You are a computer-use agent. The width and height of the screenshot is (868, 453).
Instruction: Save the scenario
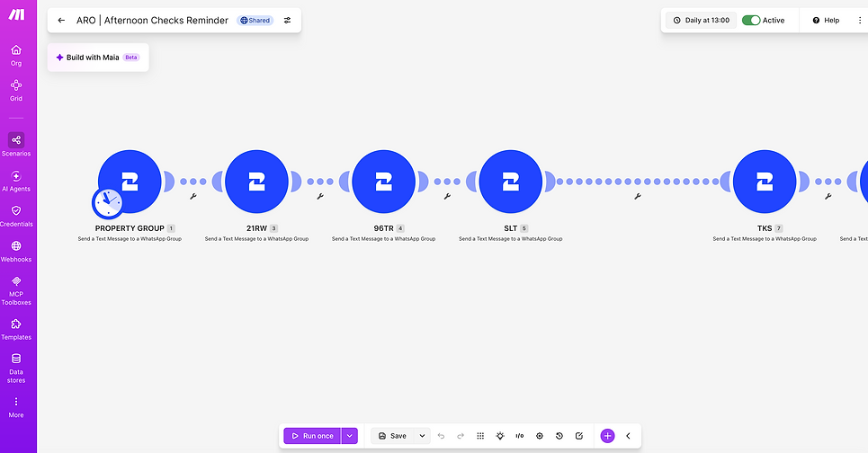coord(392,436)
